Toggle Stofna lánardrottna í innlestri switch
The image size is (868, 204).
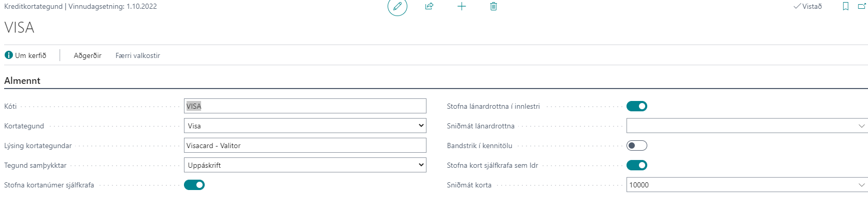pos(637,106)
